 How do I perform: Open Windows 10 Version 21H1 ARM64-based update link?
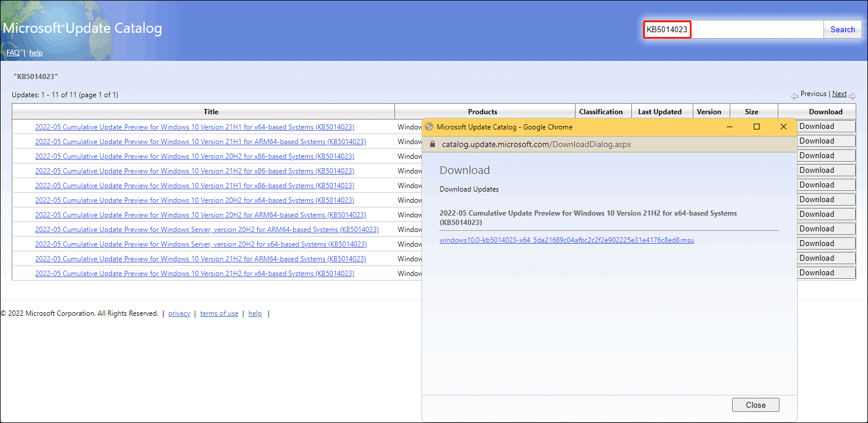200,142
